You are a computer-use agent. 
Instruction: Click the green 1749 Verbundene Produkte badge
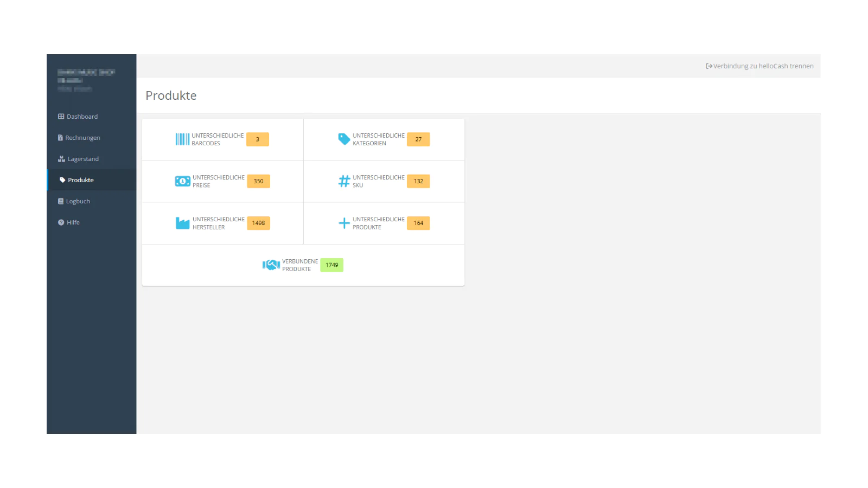(331, 265)
